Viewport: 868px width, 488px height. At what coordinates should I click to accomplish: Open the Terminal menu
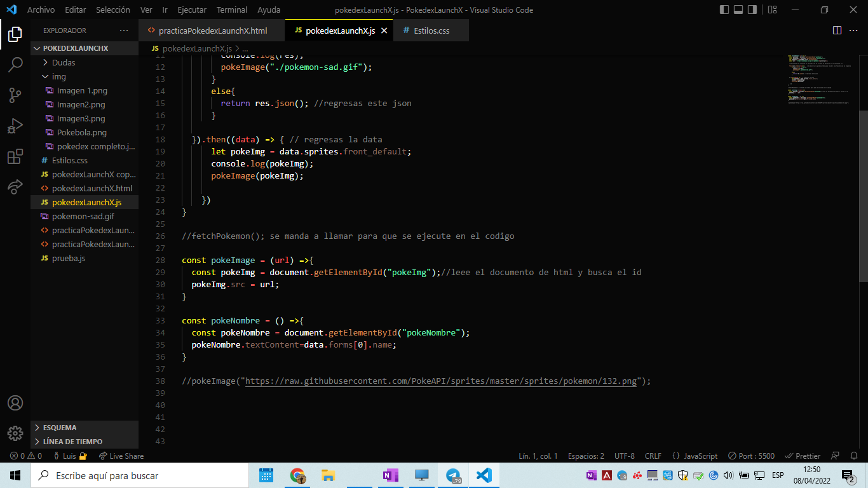click(231, 10)
